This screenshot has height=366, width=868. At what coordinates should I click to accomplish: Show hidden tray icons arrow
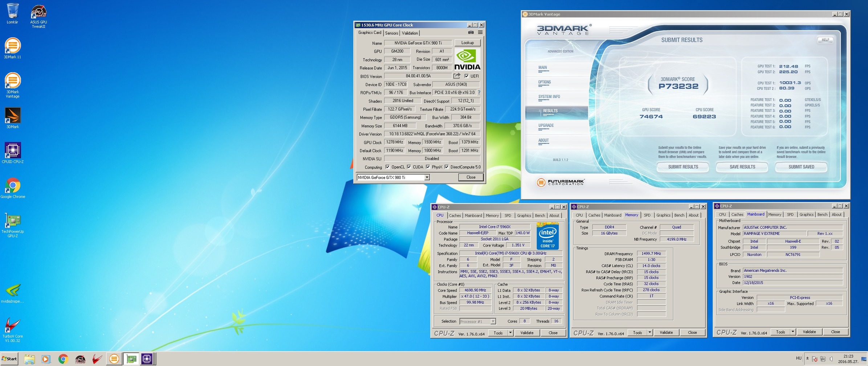(x=807, y=359)
